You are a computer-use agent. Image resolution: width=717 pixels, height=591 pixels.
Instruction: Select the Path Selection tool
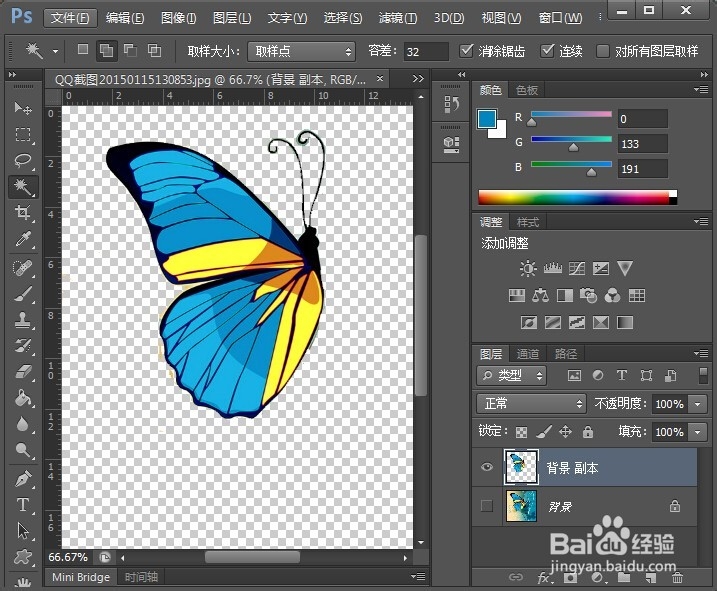point(22,531)
